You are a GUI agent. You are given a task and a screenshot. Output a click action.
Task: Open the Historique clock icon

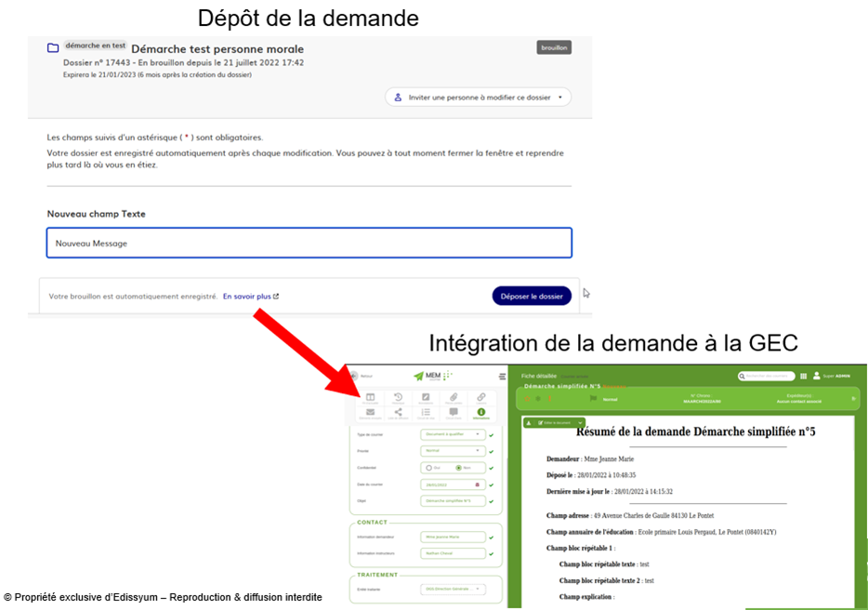coord(398,398)
